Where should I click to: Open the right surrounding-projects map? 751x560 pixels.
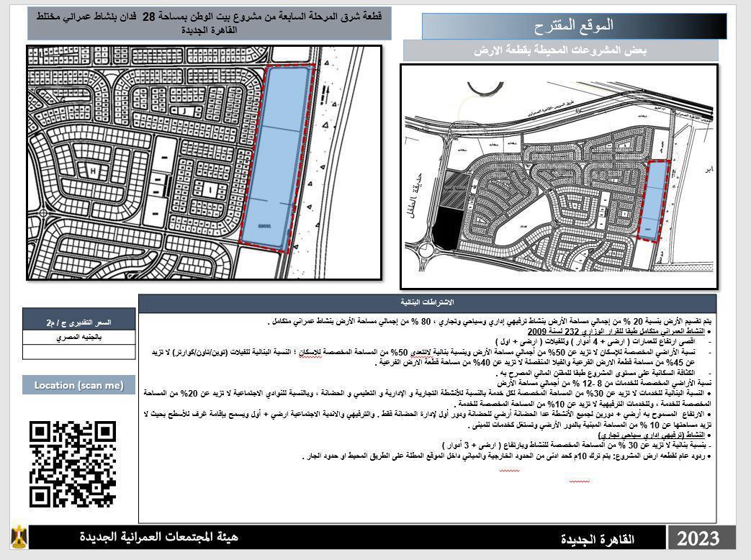pos(559,176)
